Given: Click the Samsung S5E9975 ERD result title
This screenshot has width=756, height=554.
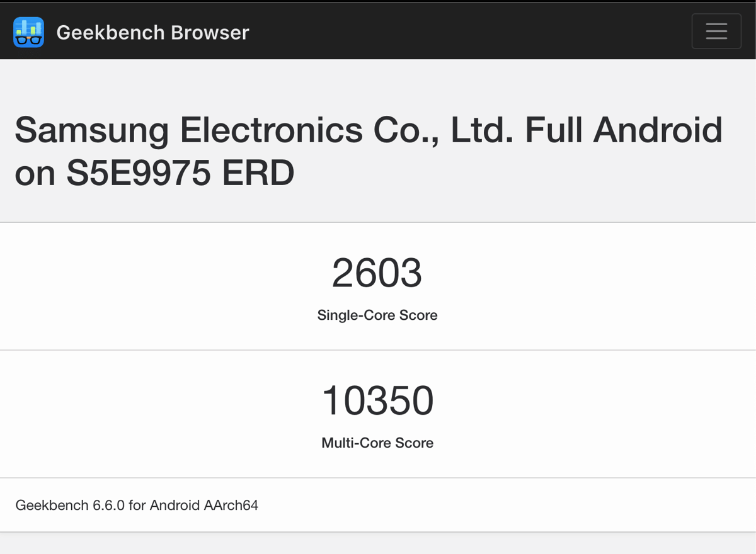Looking at the screenshot, I should click(x=369, y=150).
